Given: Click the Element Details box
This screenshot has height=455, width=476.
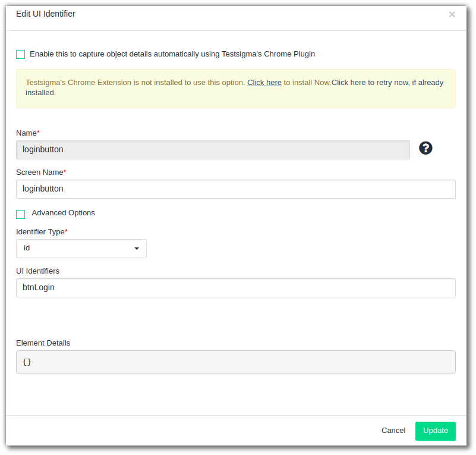Looking at the screenshot, I should click(235, 362).
